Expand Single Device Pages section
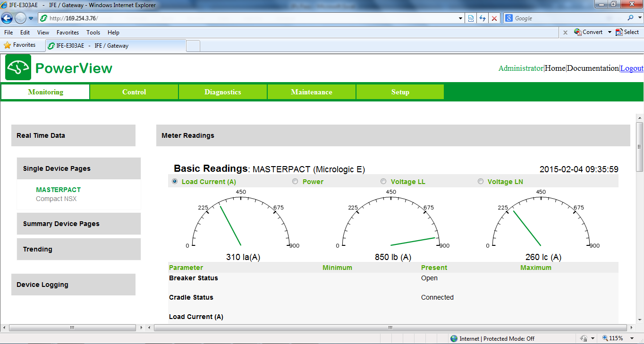Screen dimensions: 644x344 (78, 168)
